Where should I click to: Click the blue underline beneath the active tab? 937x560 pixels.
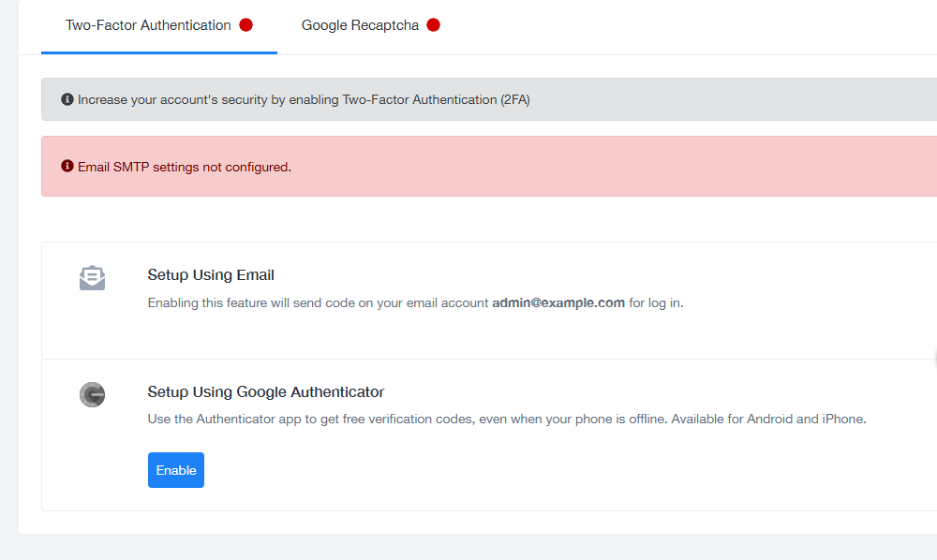(x=159, y=52)
